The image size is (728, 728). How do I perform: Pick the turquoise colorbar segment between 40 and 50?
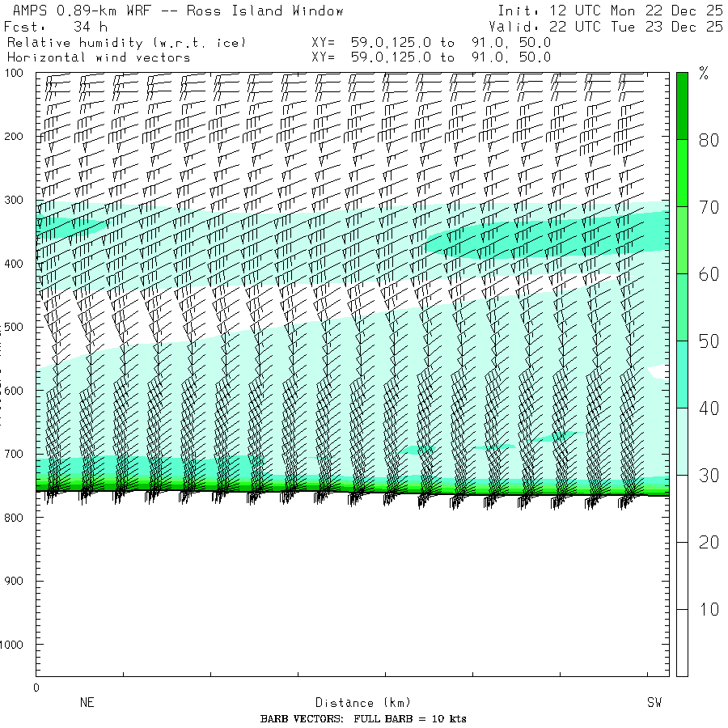(x=682, y=374)
